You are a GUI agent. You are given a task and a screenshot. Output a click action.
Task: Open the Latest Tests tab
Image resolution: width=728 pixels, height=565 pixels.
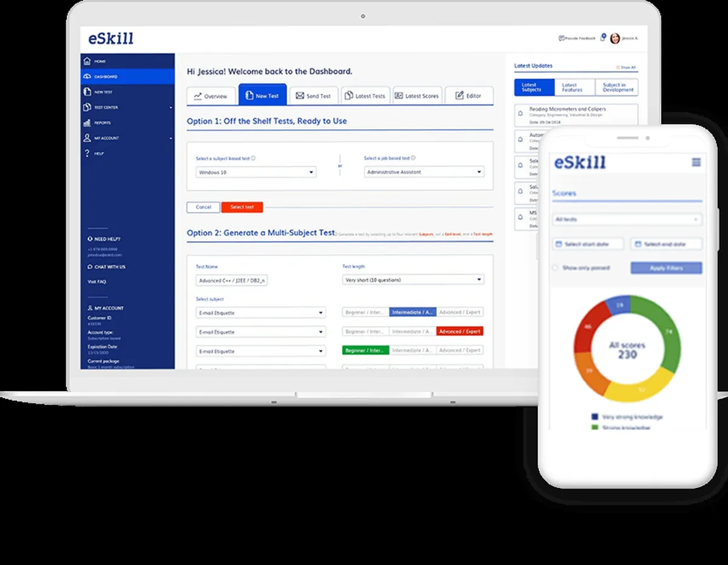pyautogui.click(x=365, y=96)
